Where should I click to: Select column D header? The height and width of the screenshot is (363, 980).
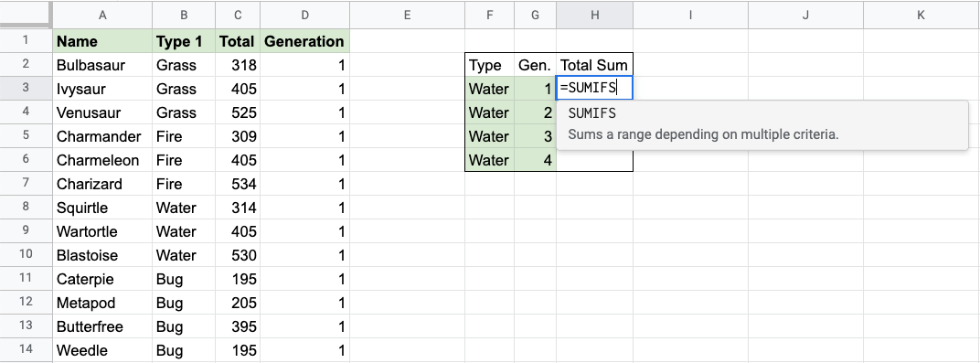click(304, 15)
